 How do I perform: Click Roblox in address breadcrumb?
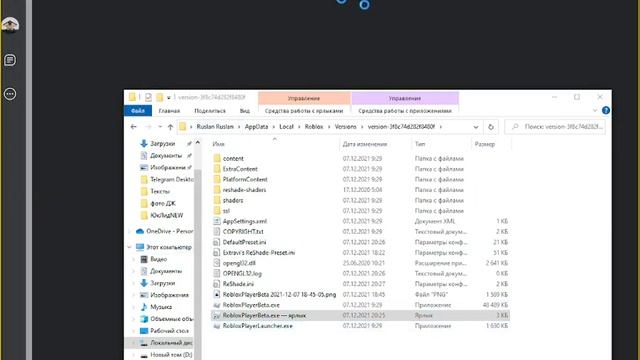[314, 127]
